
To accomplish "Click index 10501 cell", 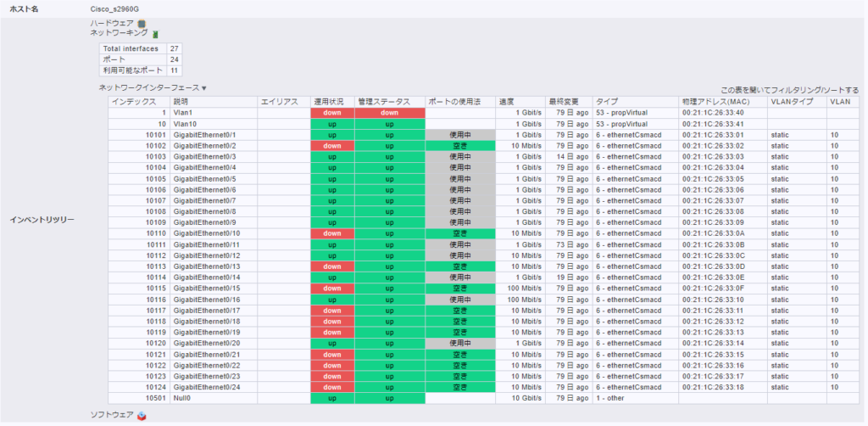I will 139,398.
